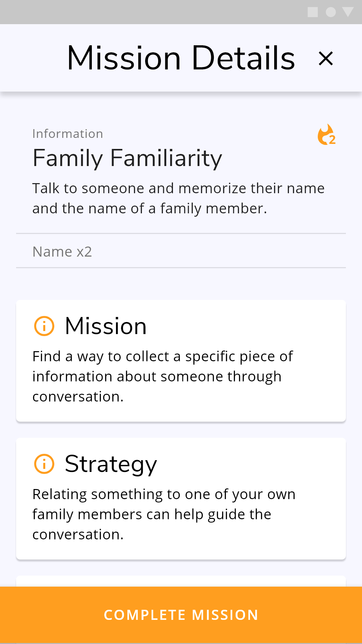The image size is (362, 644).
Task: Click the info icon beside Strategy
Action: coord(44,464)
